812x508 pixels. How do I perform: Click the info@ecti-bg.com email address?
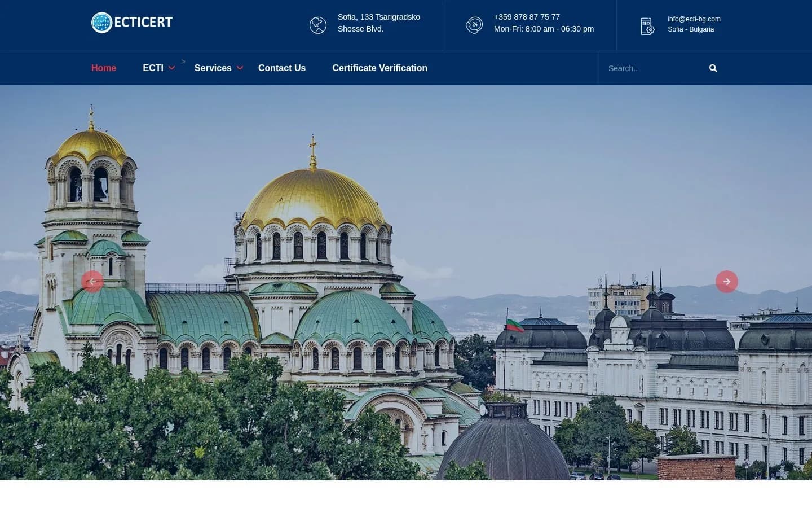tap(694, 19)
